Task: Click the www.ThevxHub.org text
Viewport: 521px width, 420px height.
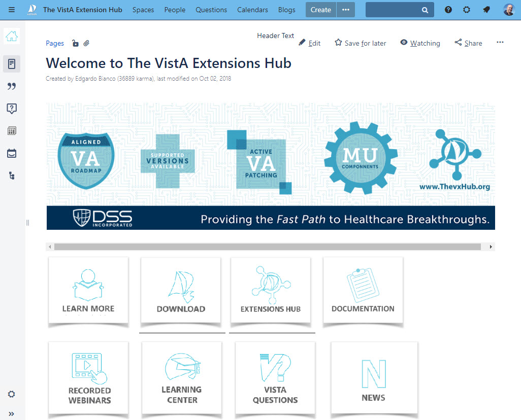Action: [x=454, y=187]
